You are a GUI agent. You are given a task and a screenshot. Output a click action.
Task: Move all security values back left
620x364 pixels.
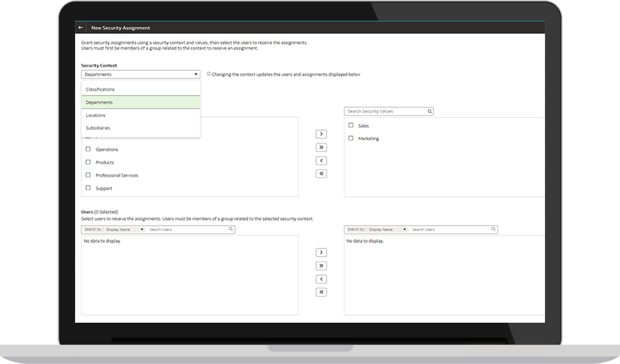[x=321, y=173]
